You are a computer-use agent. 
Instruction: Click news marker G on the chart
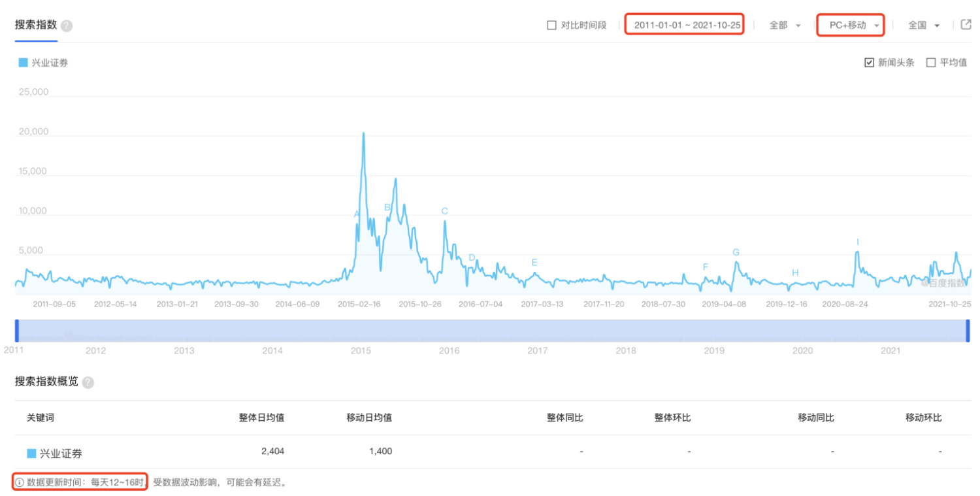[736, 252]
